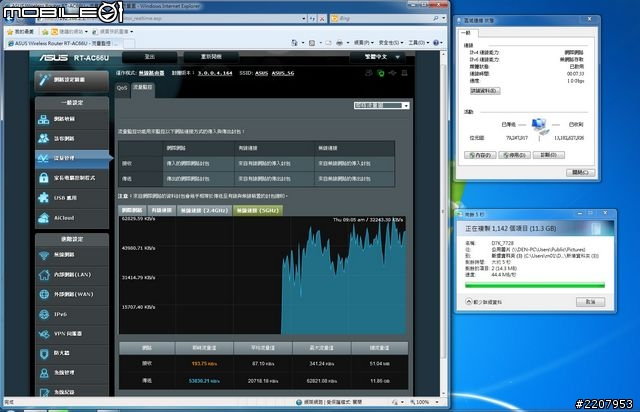Switch to the QoS tab
The width and height of the screenshot is (640, 412).
(121, 87)
